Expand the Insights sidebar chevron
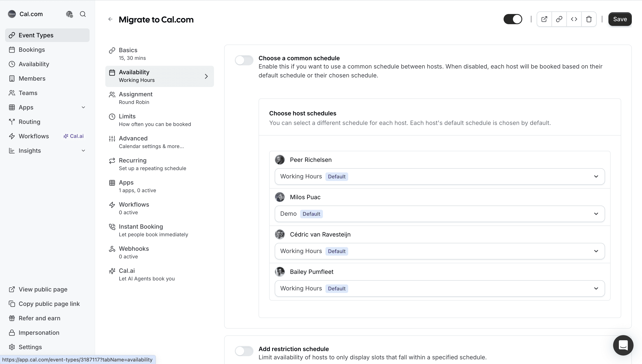 pyautogui.click(x=83, y=151)
